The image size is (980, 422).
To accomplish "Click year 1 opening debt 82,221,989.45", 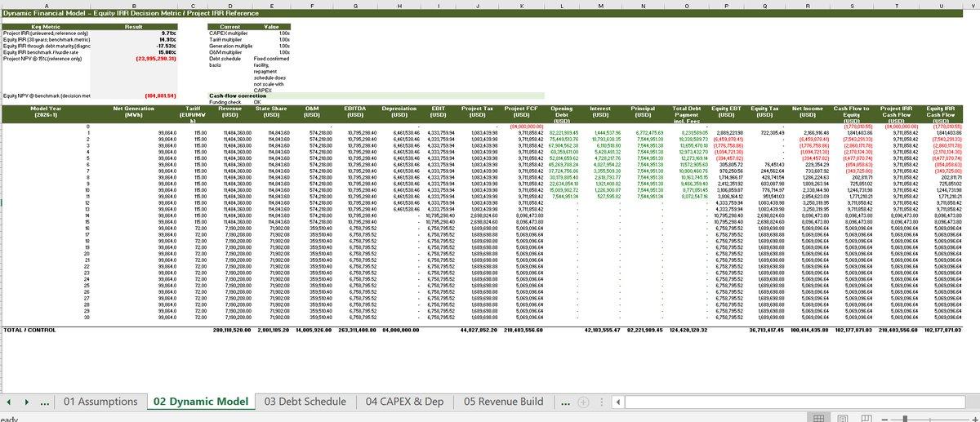I will click(563, 132).
